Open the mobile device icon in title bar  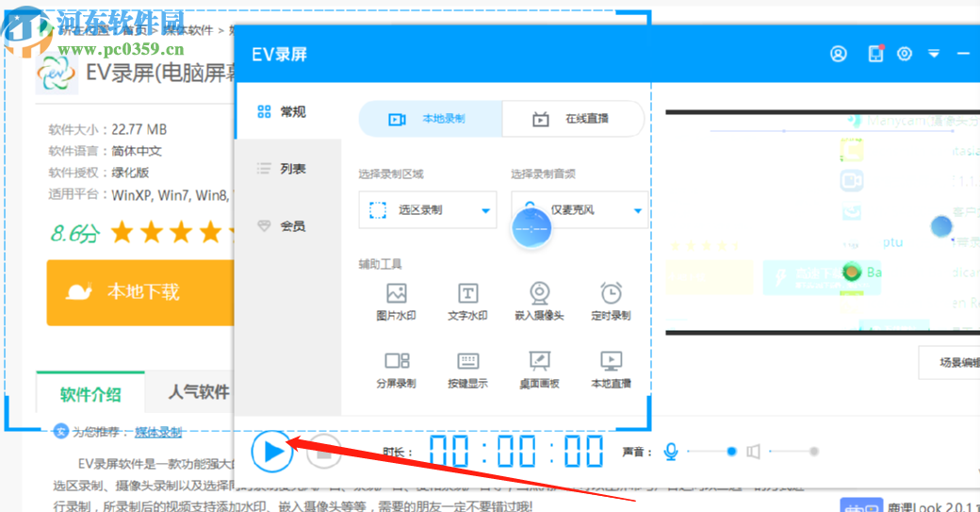point(875,54)
